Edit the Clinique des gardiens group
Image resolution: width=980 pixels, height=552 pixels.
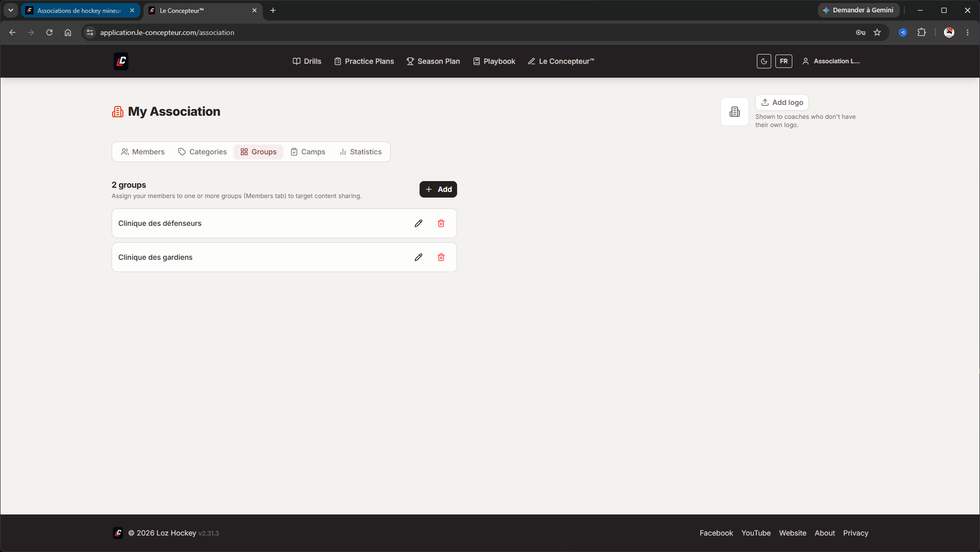tap(419, 257)
